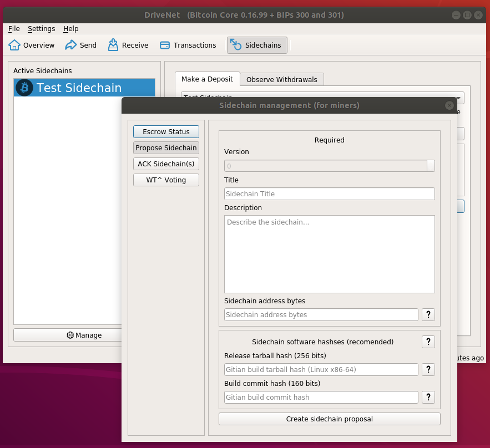Click the Transactions card icon
The height and width of the screenshot is (448, 490).
[x=165, y=45]
